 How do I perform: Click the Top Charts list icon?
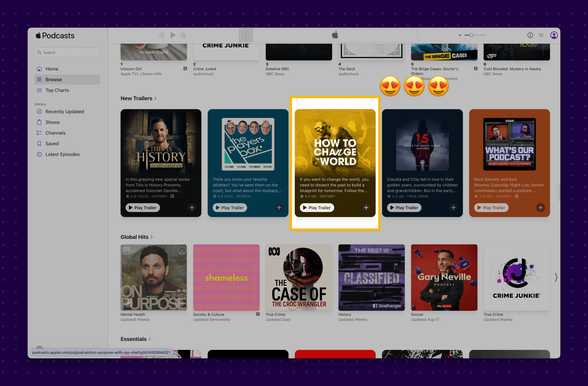point(39,90)
